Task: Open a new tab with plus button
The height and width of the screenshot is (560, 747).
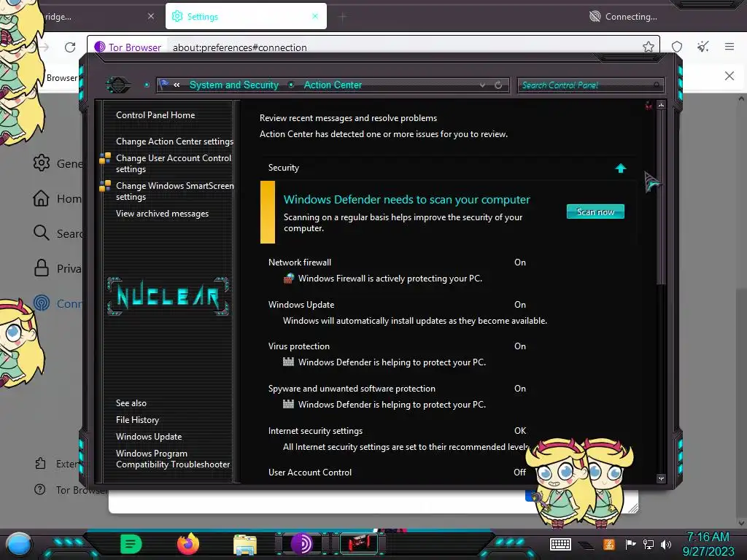Action: coord(343,17)
